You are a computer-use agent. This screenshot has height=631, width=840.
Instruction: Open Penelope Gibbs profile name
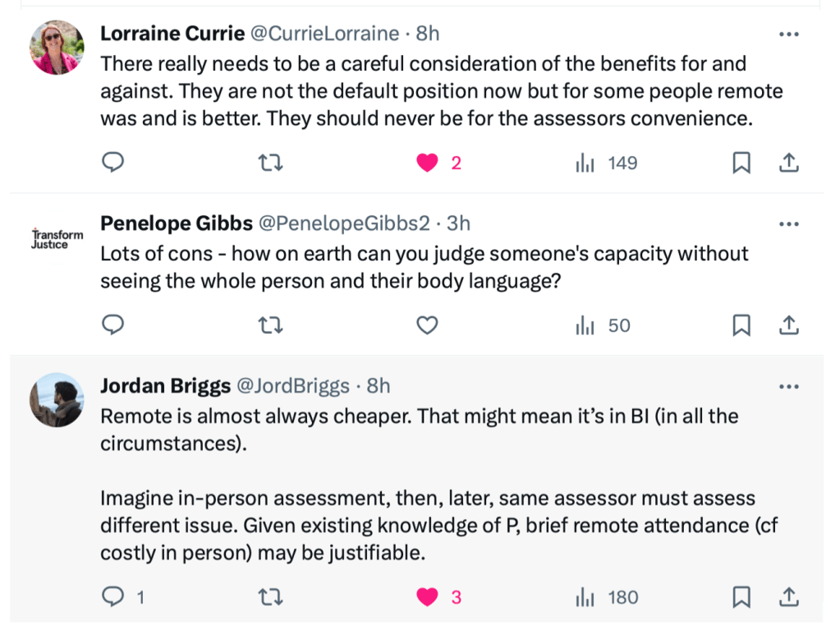click(x=175, y=223)
